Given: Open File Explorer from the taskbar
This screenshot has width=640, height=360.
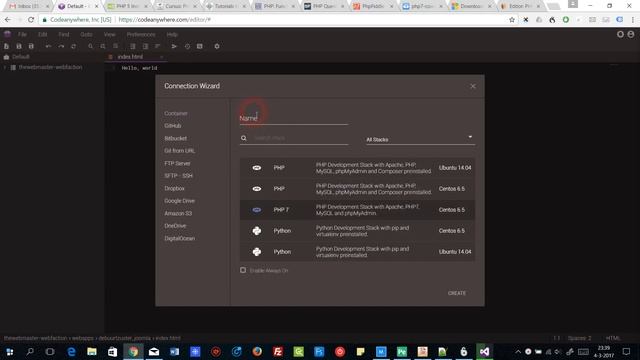Looking at the screenshot, I should (x=92, y=351).
